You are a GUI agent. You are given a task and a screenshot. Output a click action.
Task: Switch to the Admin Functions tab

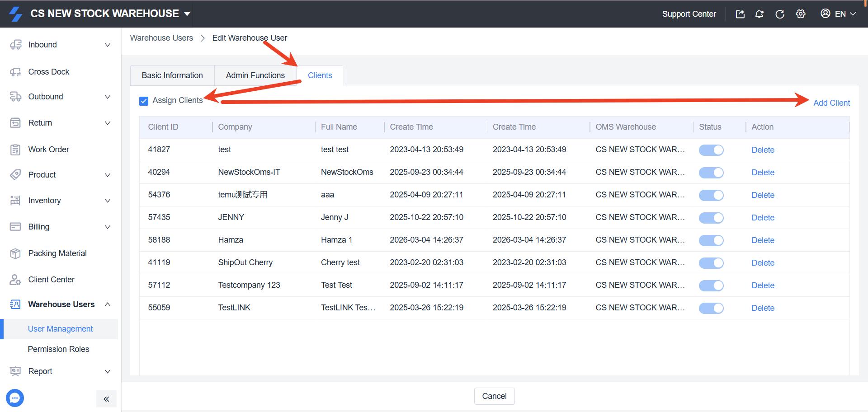[x=255, y=75]
